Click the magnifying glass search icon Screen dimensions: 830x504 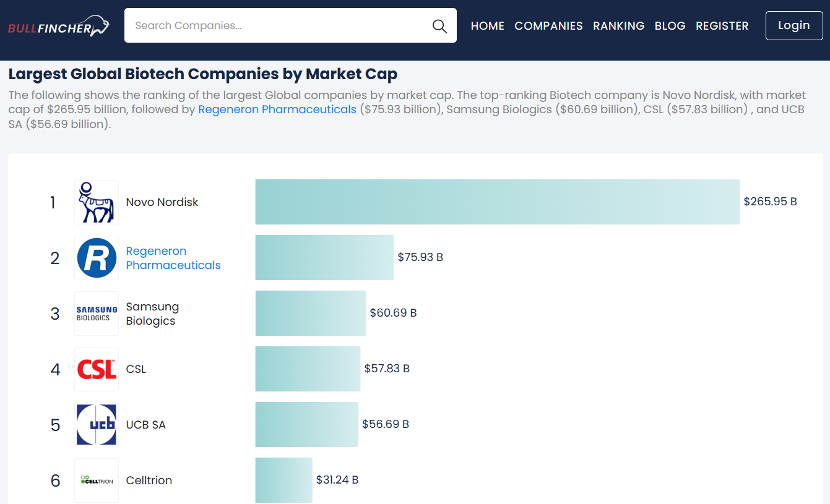[x=439, y=26]
